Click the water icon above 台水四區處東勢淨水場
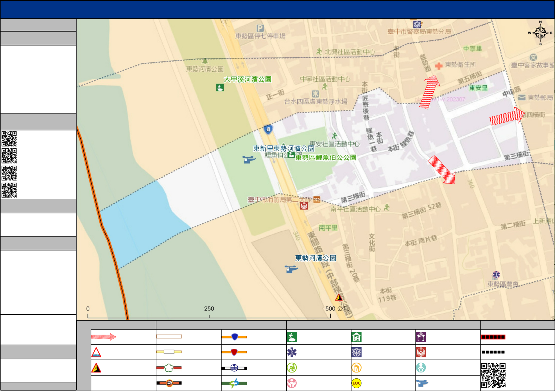The height and width of the screenshot is (392, 556). [x=316, y=94]
